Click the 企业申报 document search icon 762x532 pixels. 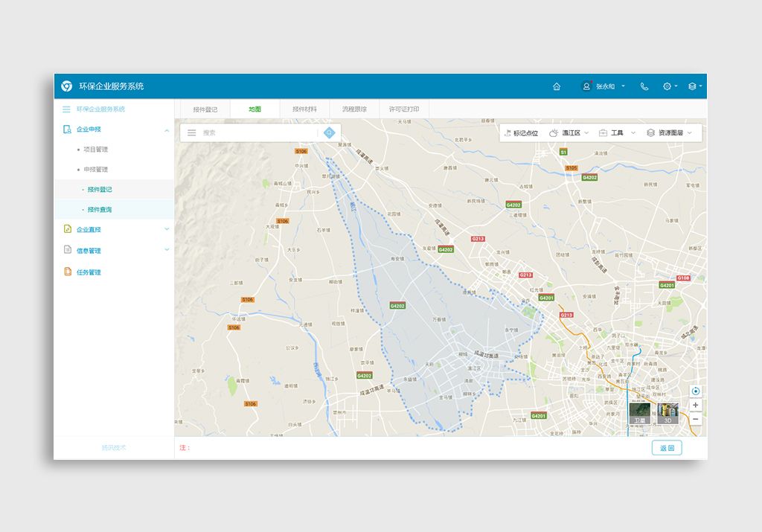coord(67,129)
